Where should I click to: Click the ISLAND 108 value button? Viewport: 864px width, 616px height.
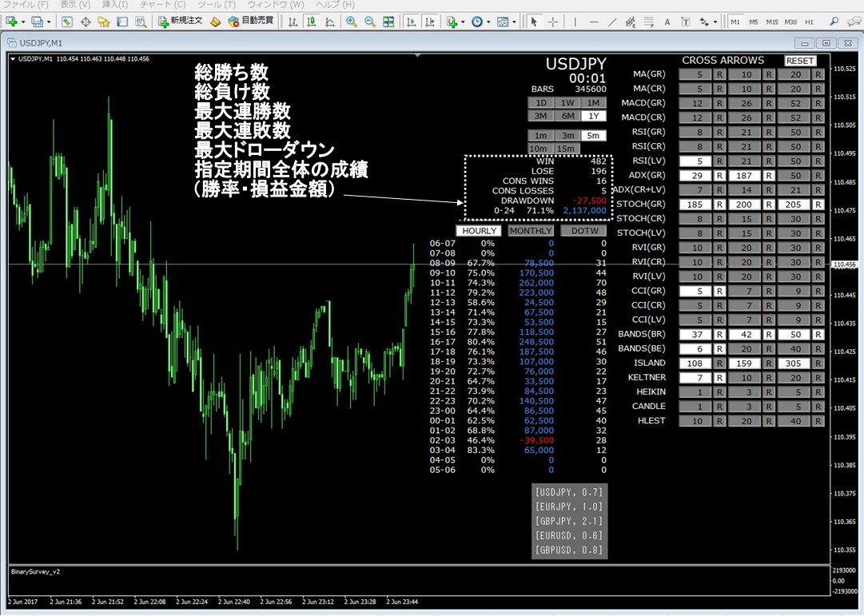click(695, 363)
